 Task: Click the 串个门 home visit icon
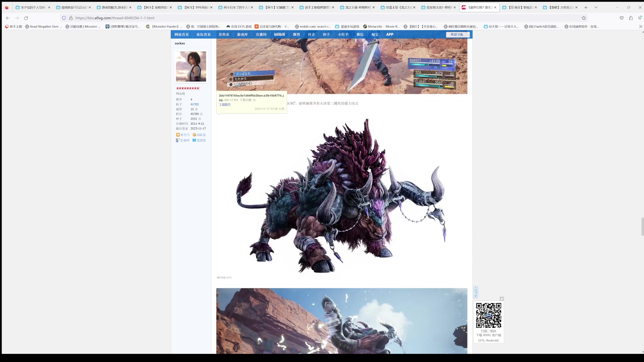click(x=178, y=135)
